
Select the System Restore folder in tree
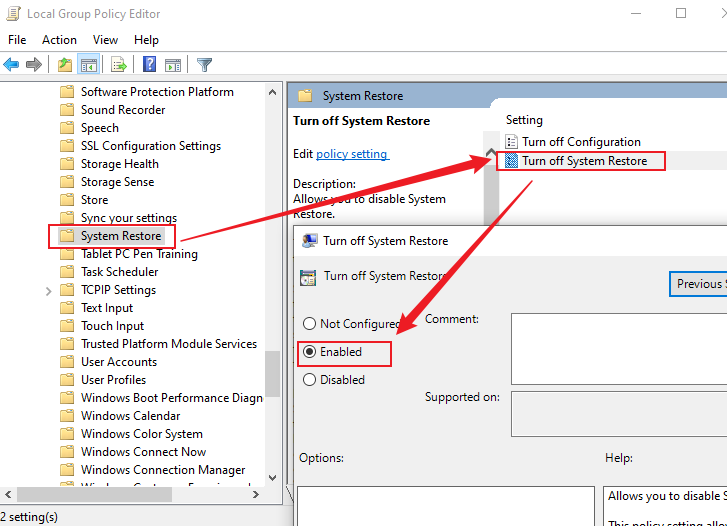tap(120, 236)
